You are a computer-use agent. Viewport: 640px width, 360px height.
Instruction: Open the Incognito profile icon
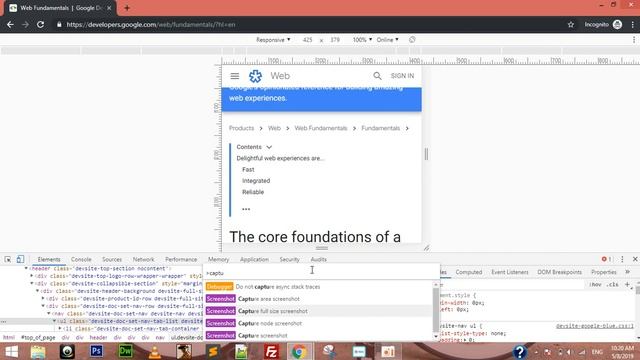(617, 24)
